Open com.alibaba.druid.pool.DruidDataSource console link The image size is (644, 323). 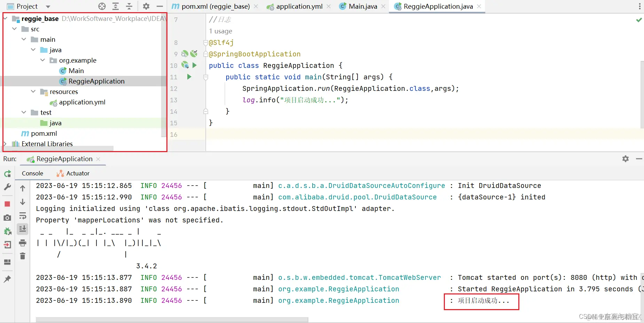(357, 197)
